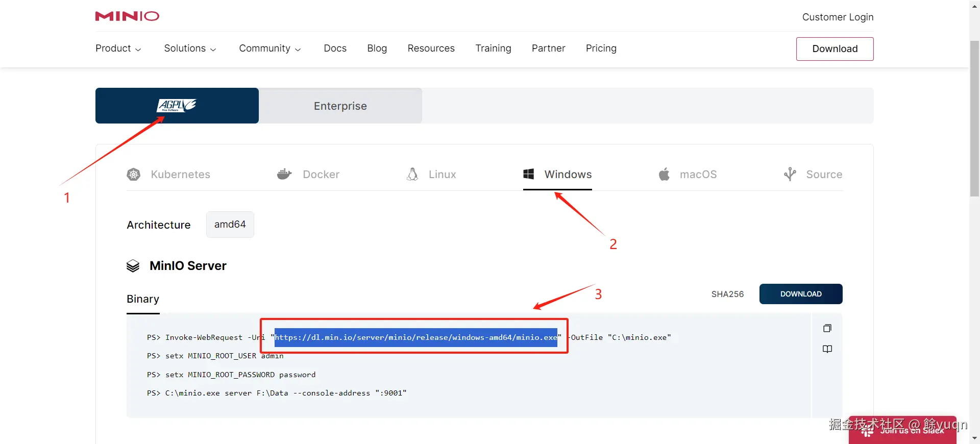Open the Pricing page

point(601,48)
